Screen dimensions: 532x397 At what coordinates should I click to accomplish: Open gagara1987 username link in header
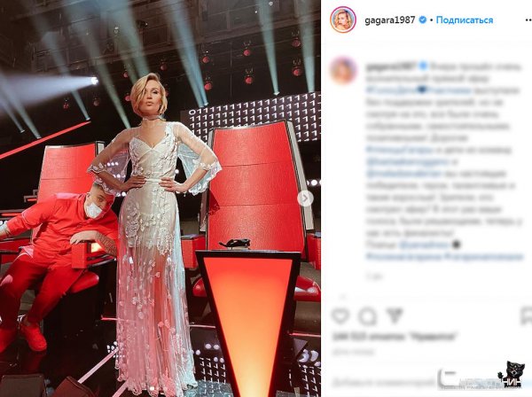coord(390,20)
